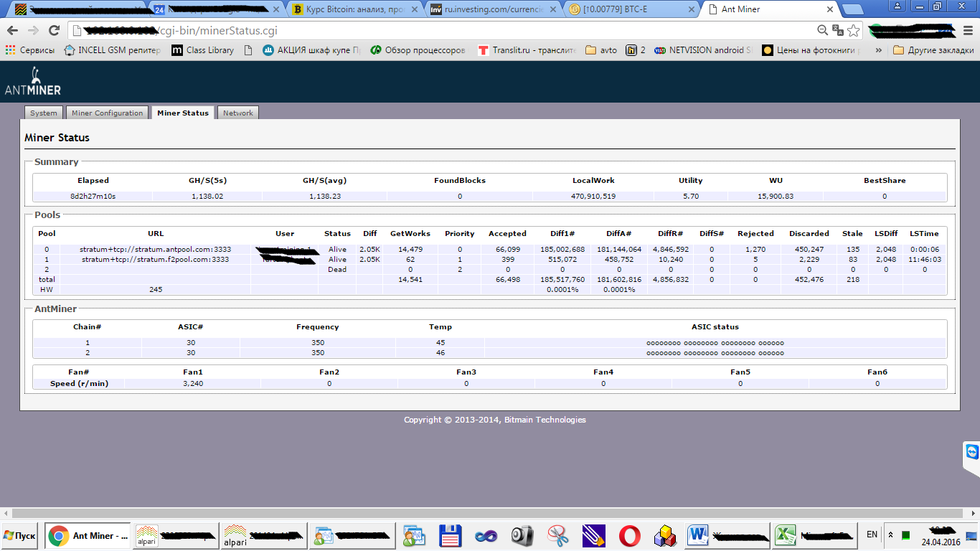The height and width of the screenshot is (551, 980).
Task: Click the AntMiner logo
Action: [33, 82]
